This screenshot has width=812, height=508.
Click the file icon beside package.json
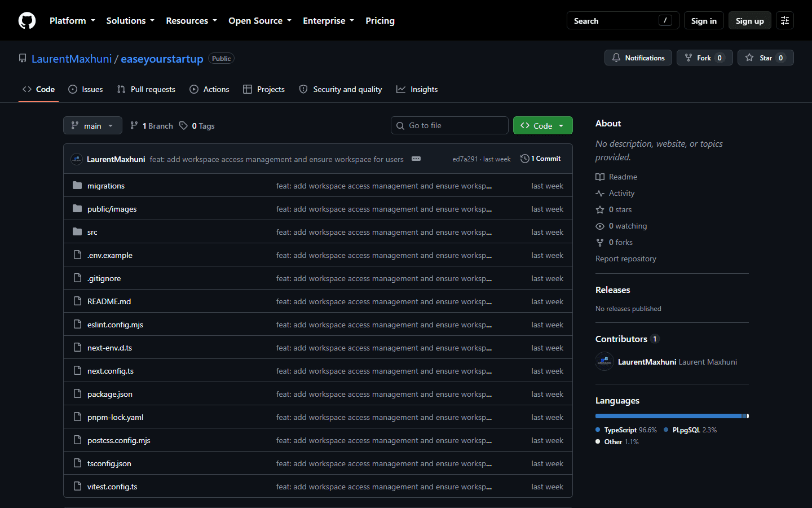78,394
